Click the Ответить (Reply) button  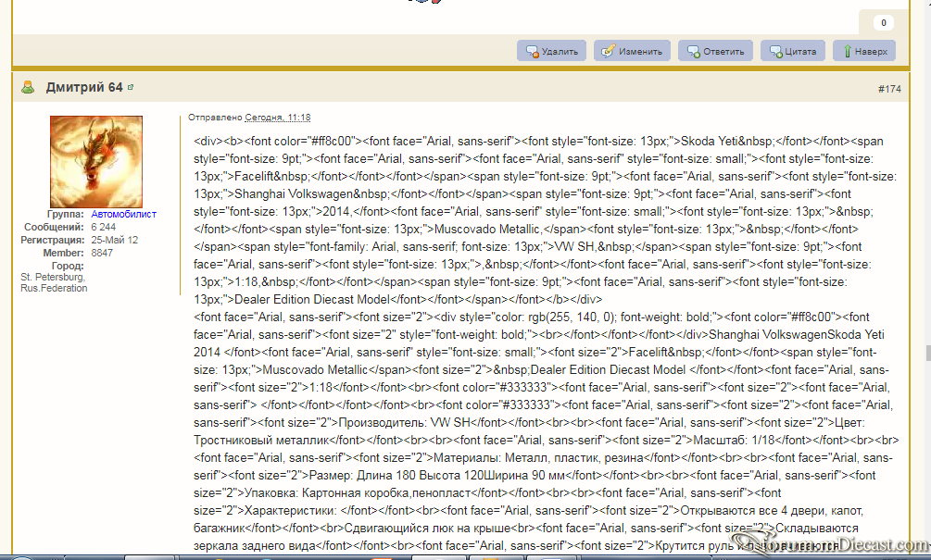pos(715,51)
